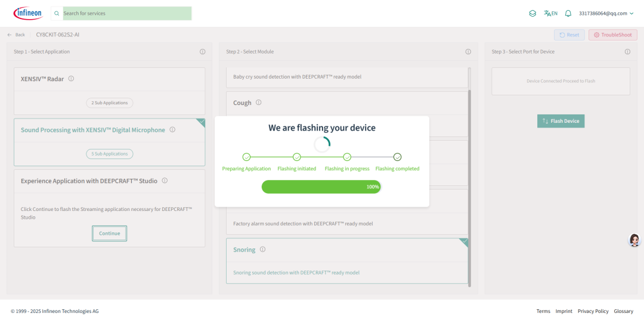The width and height of the screenshot is (644, 323).
Task: Click the Flashing initiated step checkmark
Action: 297,157
